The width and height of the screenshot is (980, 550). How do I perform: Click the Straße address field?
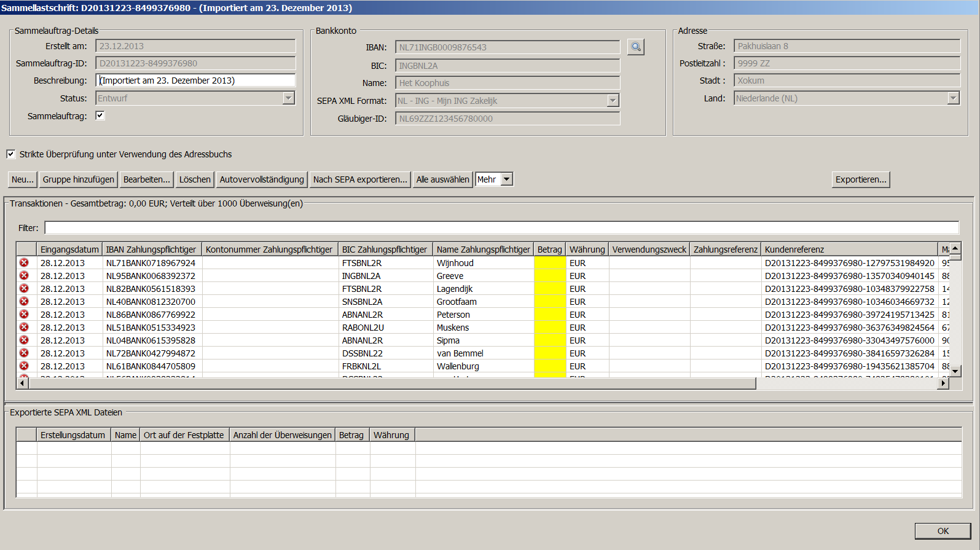847,46
